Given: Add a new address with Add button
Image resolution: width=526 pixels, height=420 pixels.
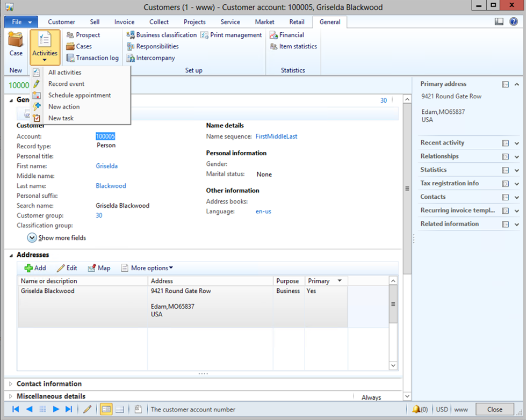Looking at the screenshot, I should click(x=35, y=268).
